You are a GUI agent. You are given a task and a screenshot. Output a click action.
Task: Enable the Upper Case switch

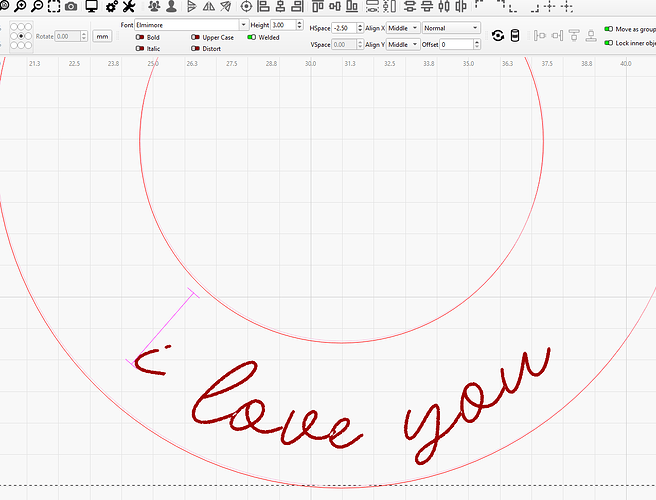pyautogui.click(x=195, y=37)
